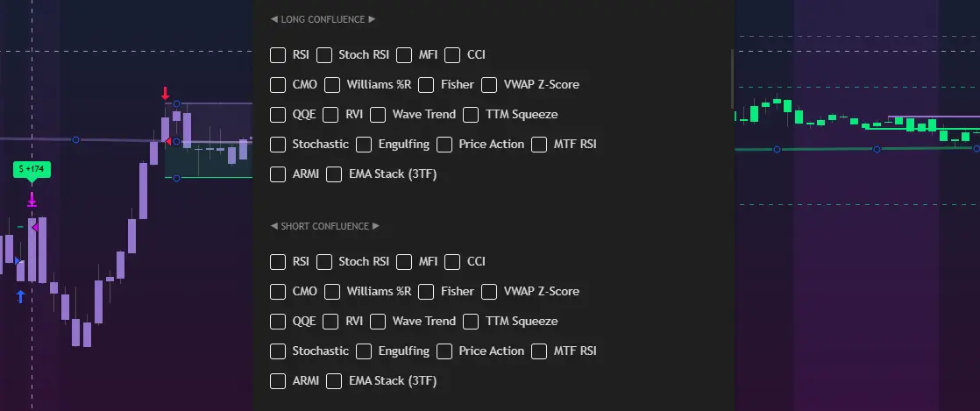This screenshot has height=411, width=980.
Task: Check EMA Stack (3TF) in Short Confluence
Action: [334, 381]
